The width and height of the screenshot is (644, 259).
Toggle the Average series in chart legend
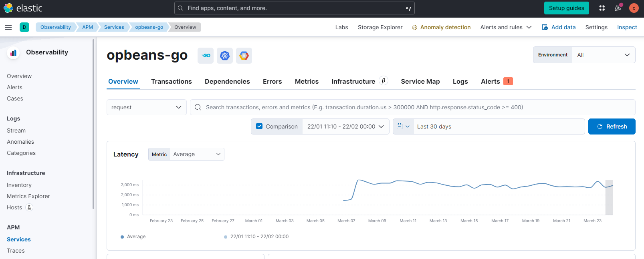point(133,237)
